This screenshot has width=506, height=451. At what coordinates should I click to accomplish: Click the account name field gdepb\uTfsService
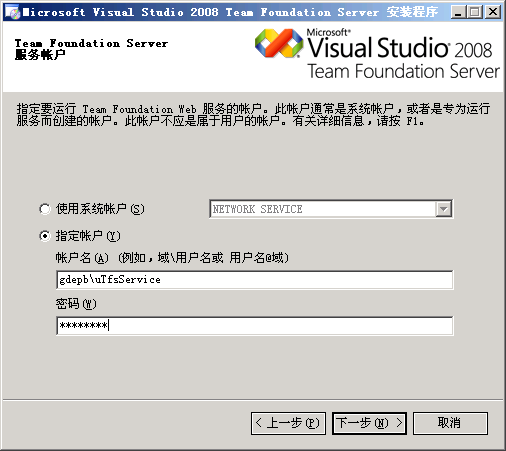[255, 280]
